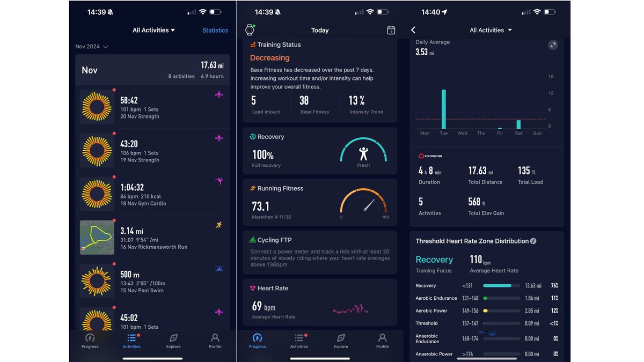
Task: Switch to Profile tab in middle screen
Action: click(383, 341)
